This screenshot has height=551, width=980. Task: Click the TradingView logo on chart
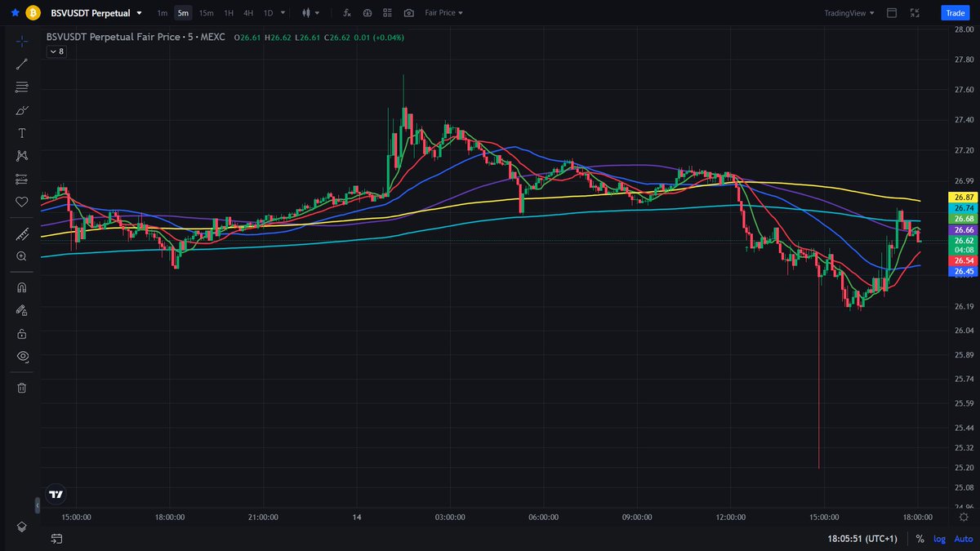[x=56, y=494]
